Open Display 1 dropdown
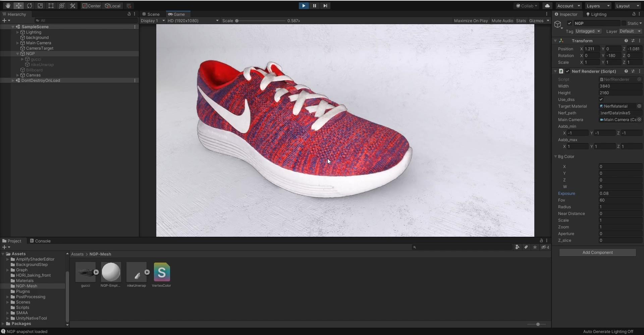The image size is (644, 335). coord(153,20)
